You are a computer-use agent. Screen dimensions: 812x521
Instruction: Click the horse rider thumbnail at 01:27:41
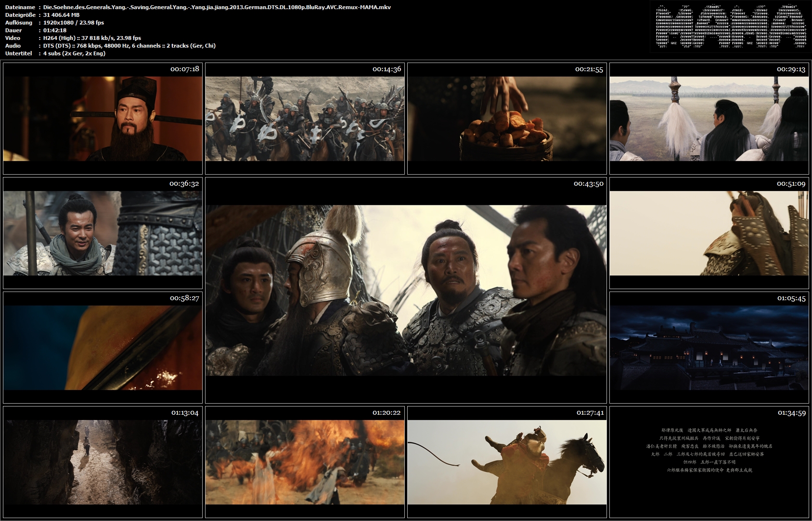507,462
